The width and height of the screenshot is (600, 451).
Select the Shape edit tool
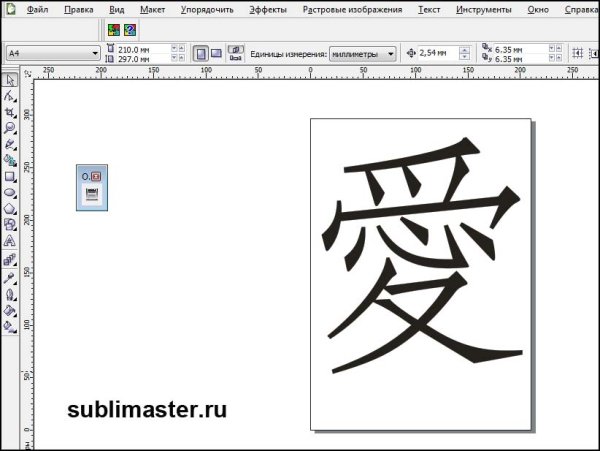pyautogui.click(x=10, y=97)
